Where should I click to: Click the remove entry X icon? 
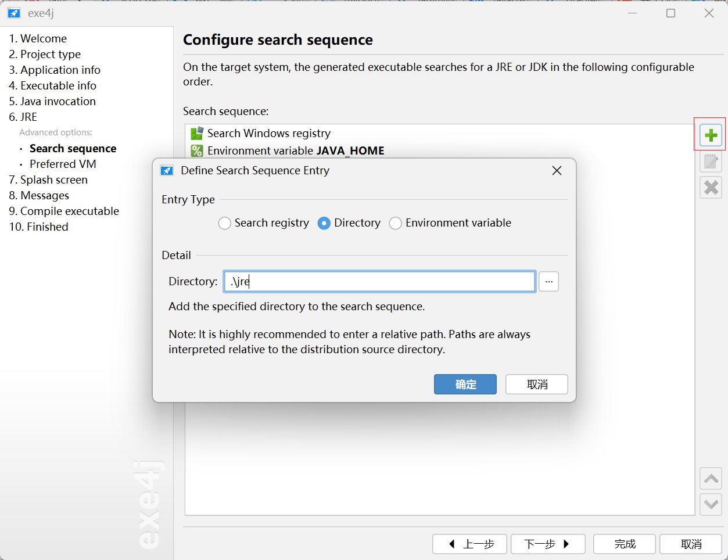[711, 187]
